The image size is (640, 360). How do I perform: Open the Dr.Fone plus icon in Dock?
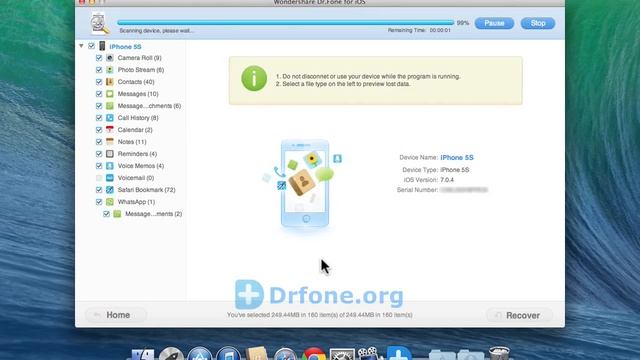click(399, 353)
